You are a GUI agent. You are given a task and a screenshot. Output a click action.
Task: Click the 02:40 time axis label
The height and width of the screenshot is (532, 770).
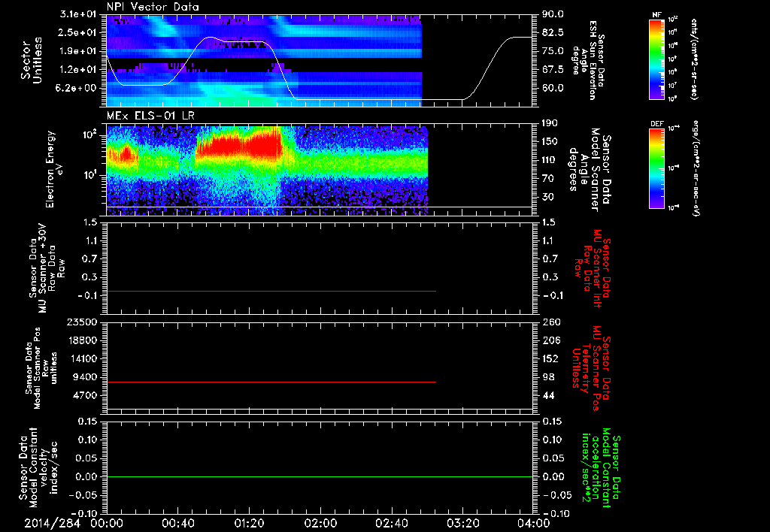pos(391,523)
